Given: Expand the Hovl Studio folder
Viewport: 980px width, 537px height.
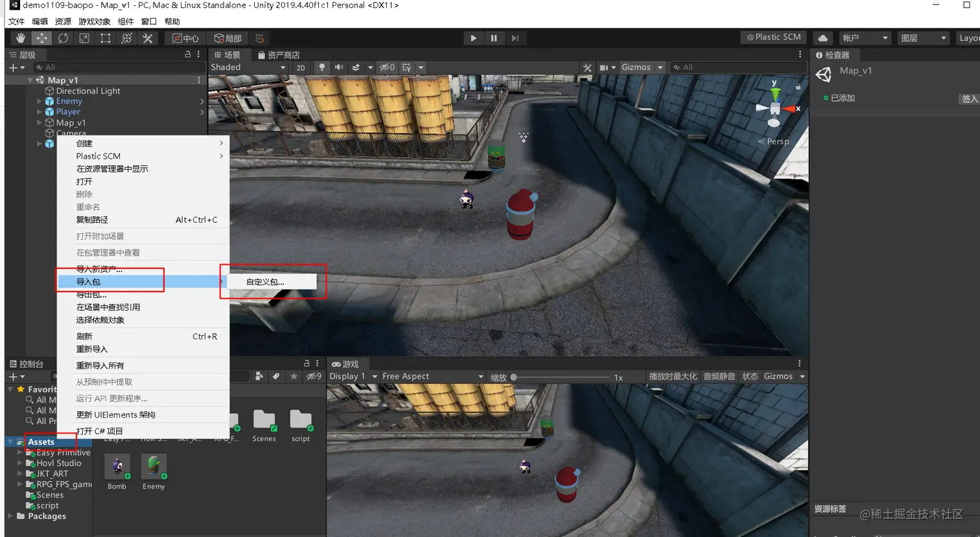Looking at the screenshot, I should (20, 463).
